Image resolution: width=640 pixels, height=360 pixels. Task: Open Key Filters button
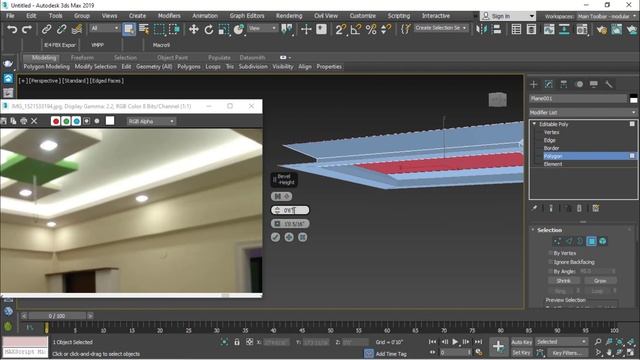point(567,352)
